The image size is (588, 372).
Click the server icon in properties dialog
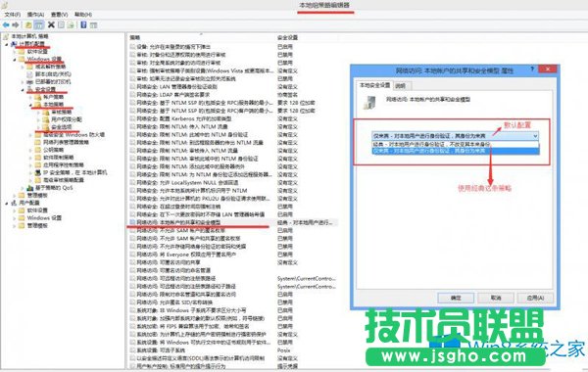click(x=369, y=102)
